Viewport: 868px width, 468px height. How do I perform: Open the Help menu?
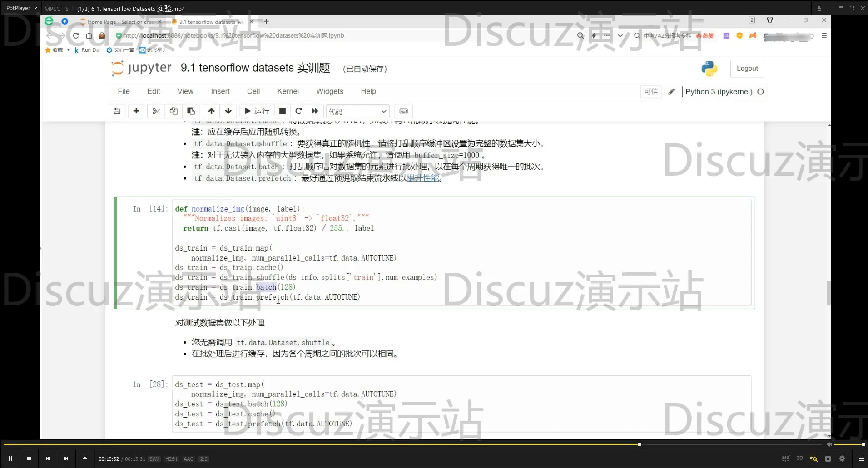(x=368, y=91)
